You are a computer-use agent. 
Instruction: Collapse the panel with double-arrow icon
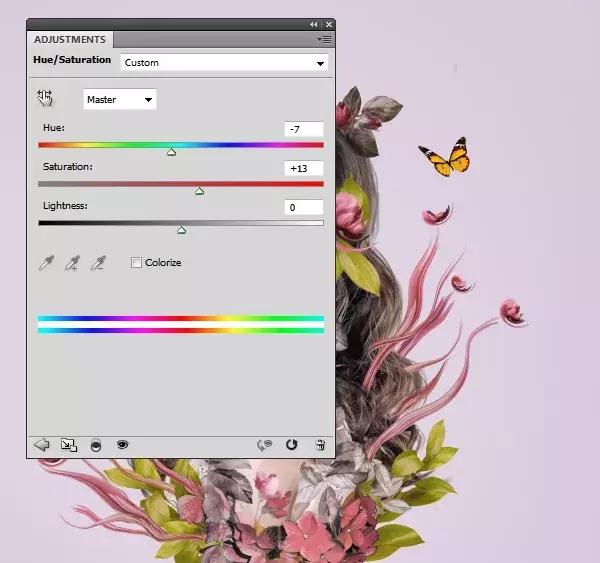click(313, 24)
